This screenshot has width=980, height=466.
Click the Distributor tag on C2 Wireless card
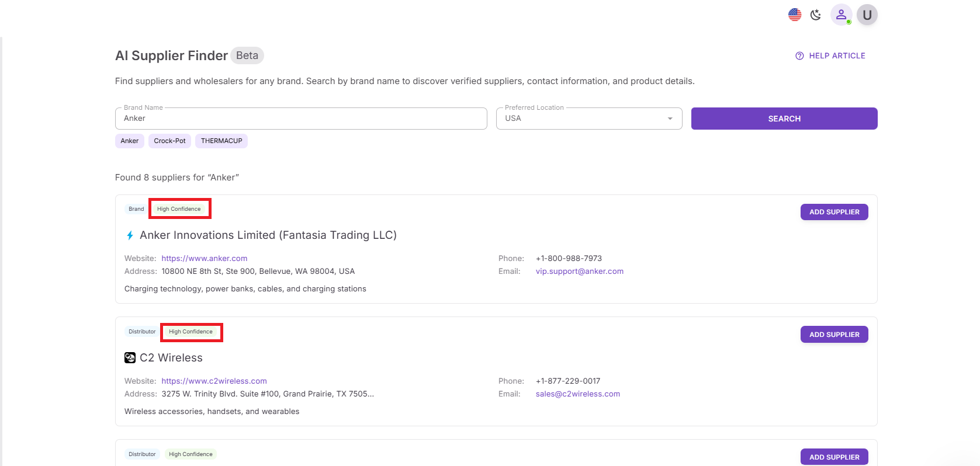[142, 332]
